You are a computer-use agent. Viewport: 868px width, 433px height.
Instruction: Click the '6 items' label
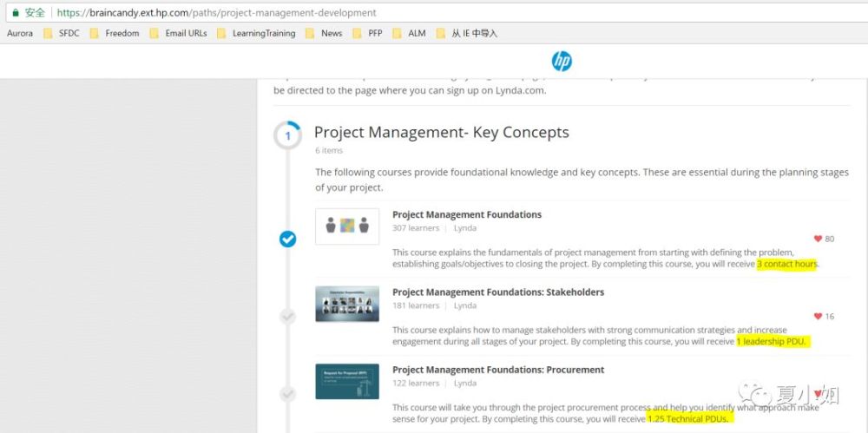329,151
